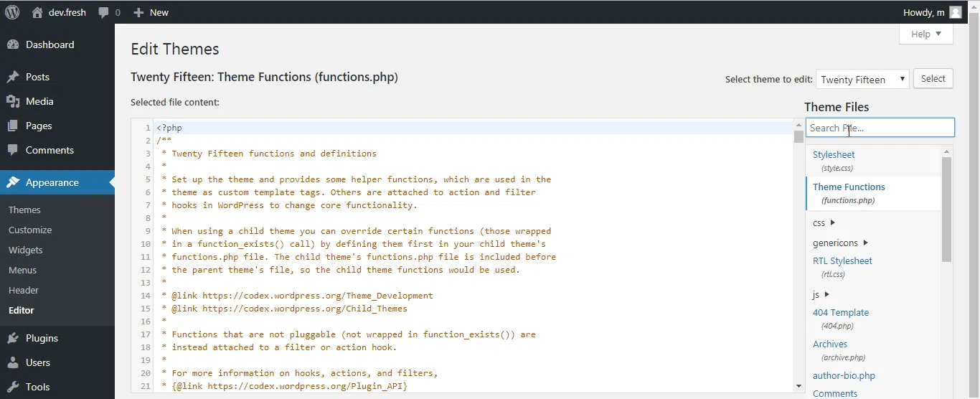
Task: Click the Plugins plug icon
Action: 13,338
